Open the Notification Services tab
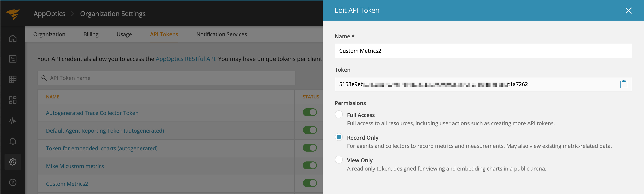This screenshot has width=644, height=194. pyautogui.click(x=221, y=34)
